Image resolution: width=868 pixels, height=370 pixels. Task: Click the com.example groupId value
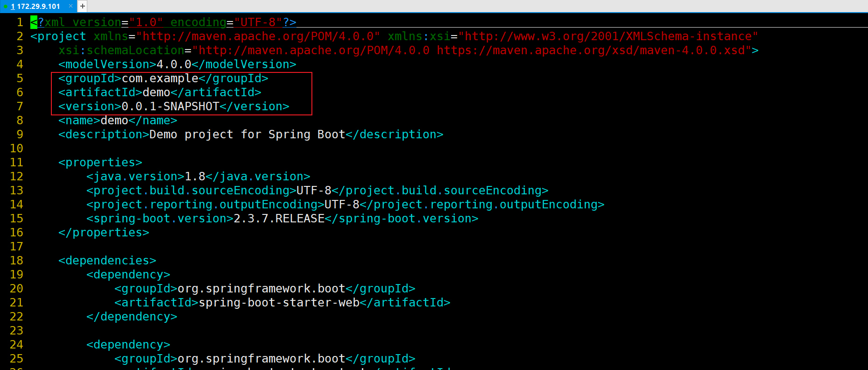tap(160, 78)
